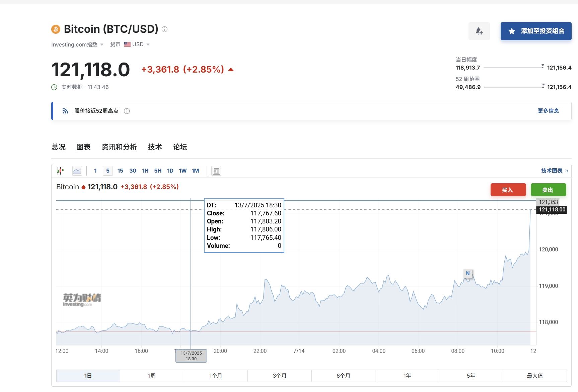Open the chart data table icon
The height and width of the screenshot is (392, 578).
click(216, 171)
